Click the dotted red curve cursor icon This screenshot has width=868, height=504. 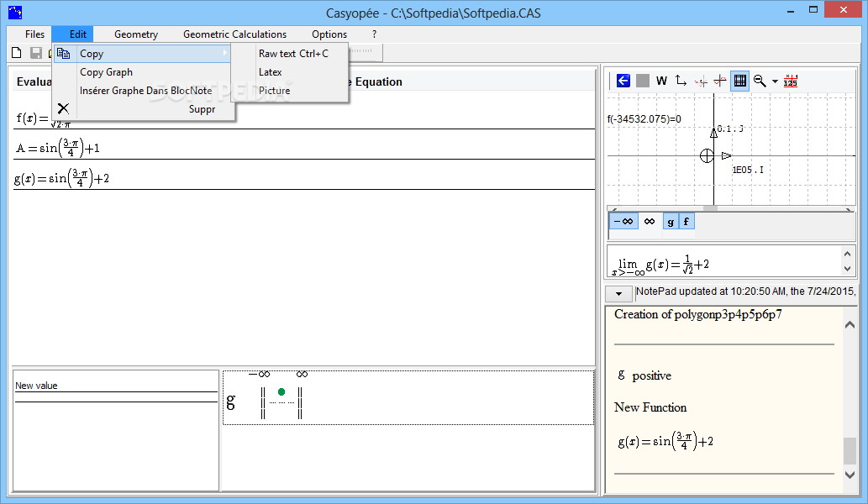[701, 81]
